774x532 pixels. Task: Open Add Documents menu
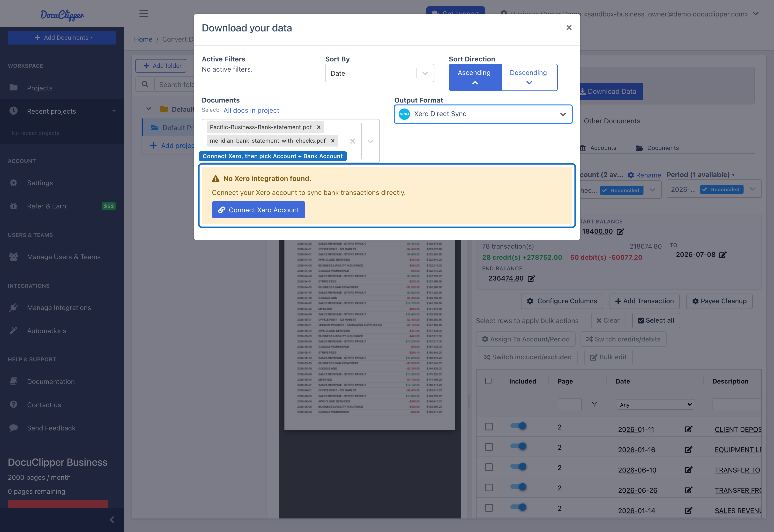[62, 38]
